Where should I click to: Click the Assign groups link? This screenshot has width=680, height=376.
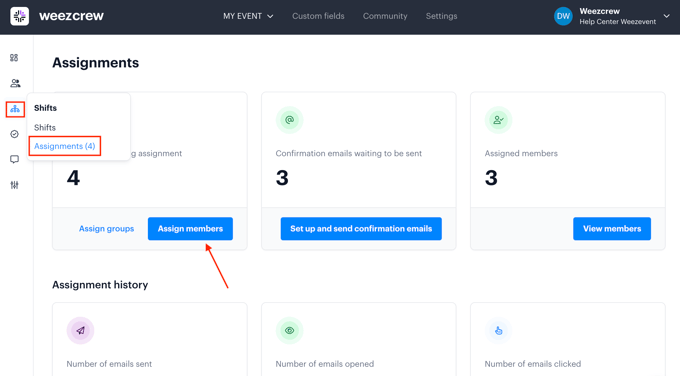[x=106, y=229]
